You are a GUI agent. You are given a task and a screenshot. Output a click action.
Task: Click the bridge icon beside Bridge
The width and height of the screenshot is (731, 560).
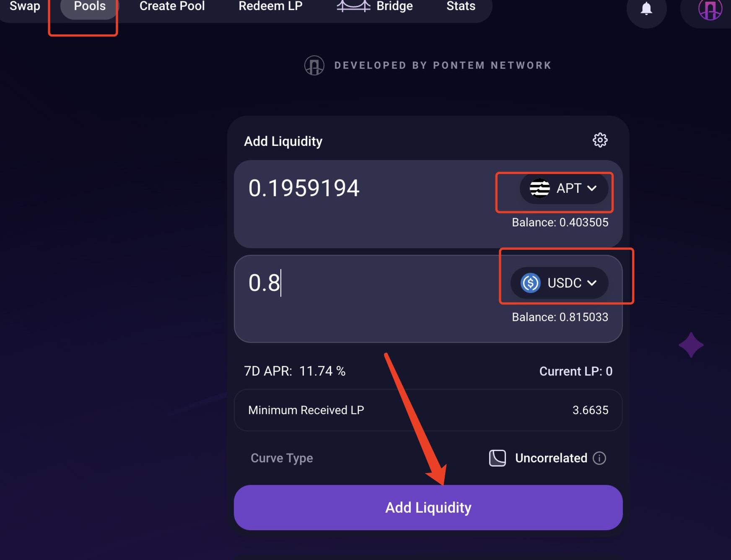(x=353, y=6)
